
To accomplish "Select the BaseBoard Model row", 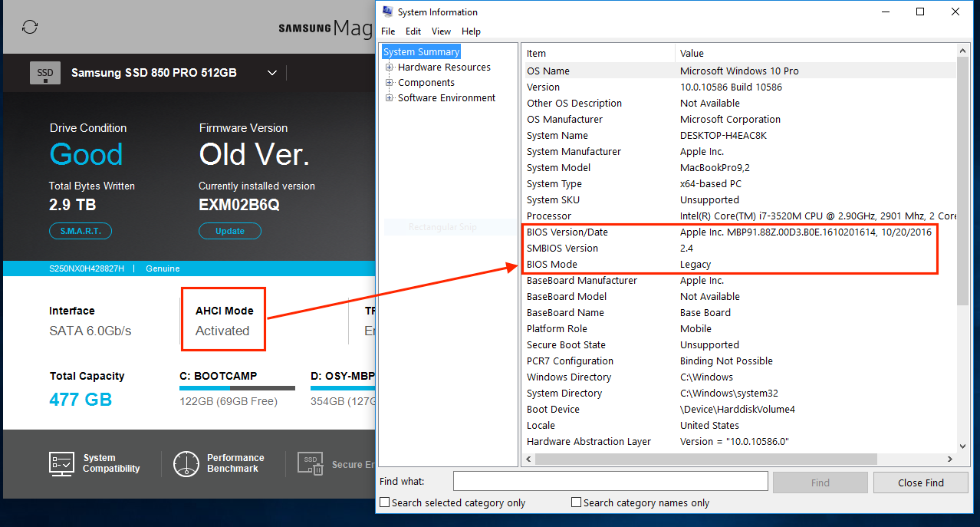I will pyautogui.click(x=739, y=296).
